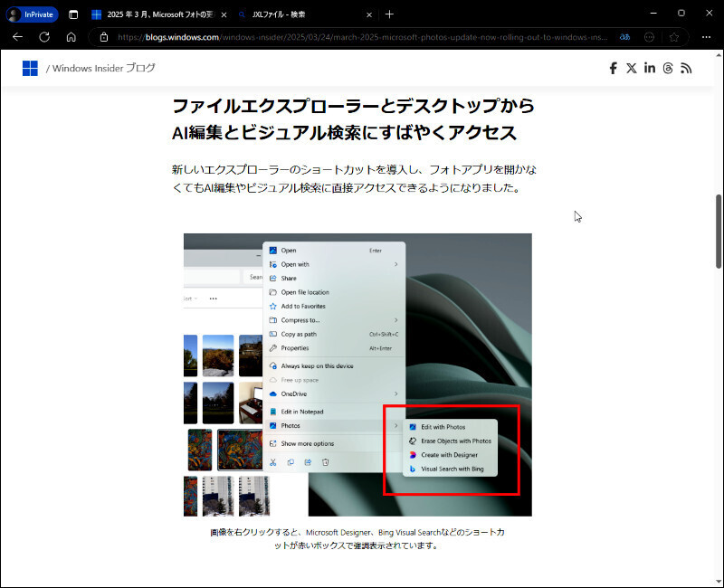724x588 pixels.
Task: Click the scrollbar down arrow
Action: 719,582
